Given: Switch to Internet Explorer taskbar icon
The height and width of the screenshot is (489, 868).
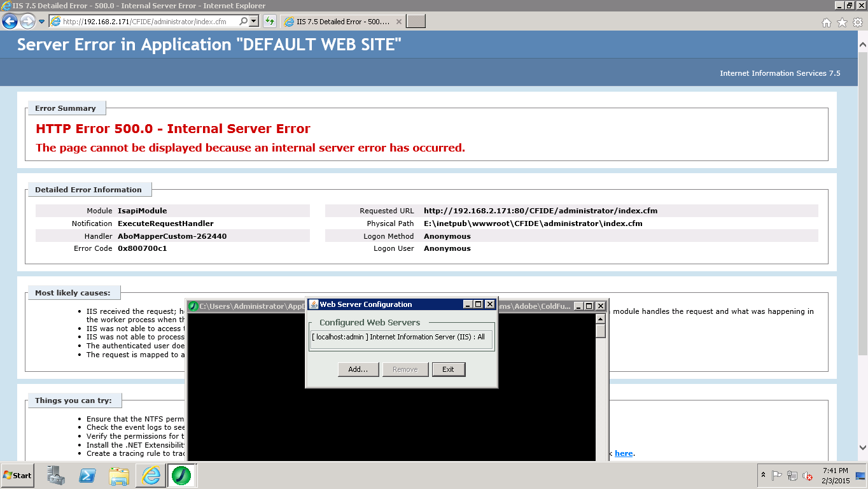Looking at the screenshot, I should click(151, 475).
